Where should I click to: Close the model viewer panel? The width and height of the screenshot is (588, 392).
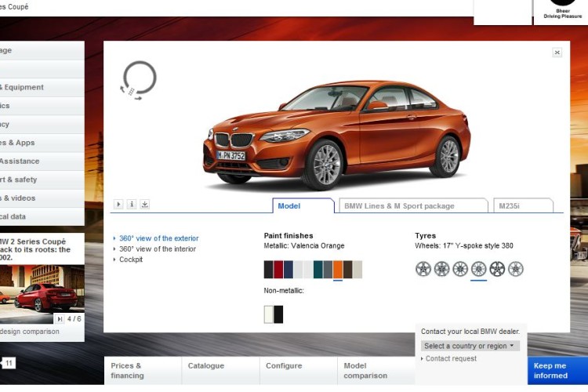557,53
